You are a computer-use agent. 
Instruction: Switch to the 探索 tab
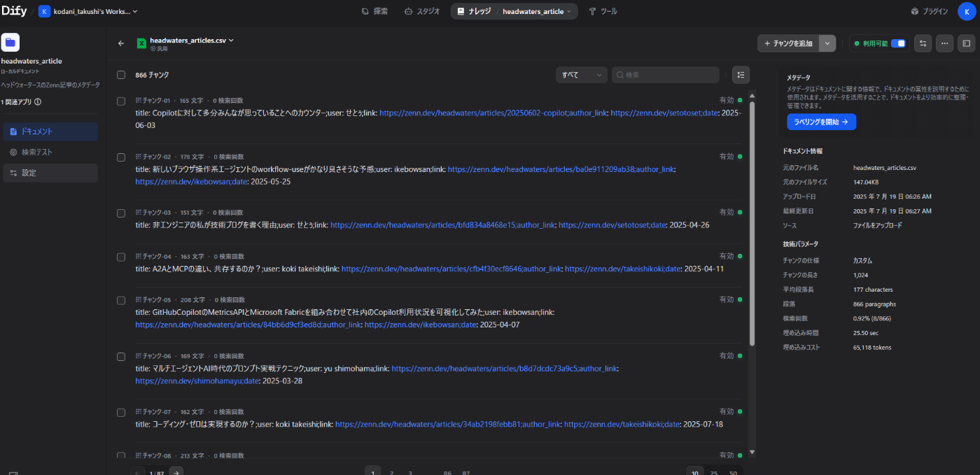point(374,11)
